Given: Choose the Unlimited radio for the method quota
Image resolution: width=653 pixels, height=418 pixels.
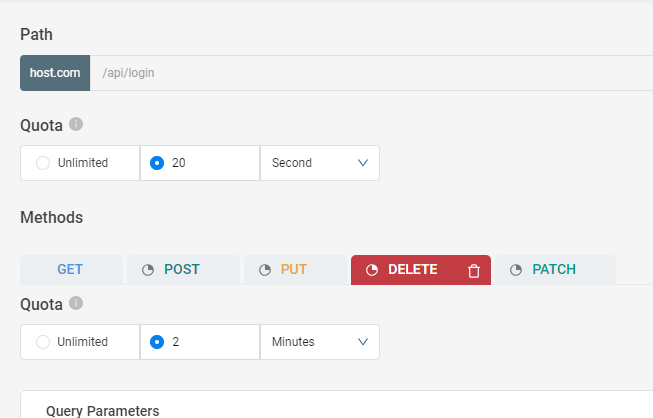Looking at the screenshot, I should pos(43,342).
